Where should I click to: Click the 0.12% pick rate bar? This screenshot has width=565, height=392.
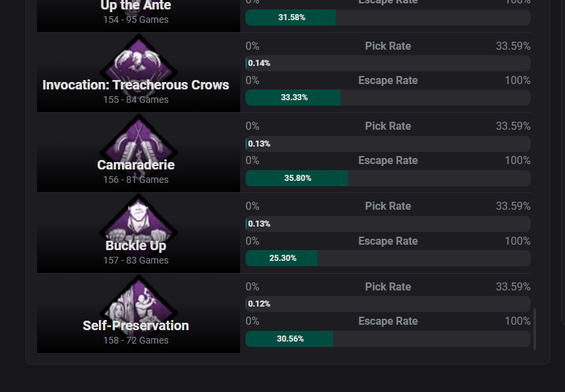[388, 304]
